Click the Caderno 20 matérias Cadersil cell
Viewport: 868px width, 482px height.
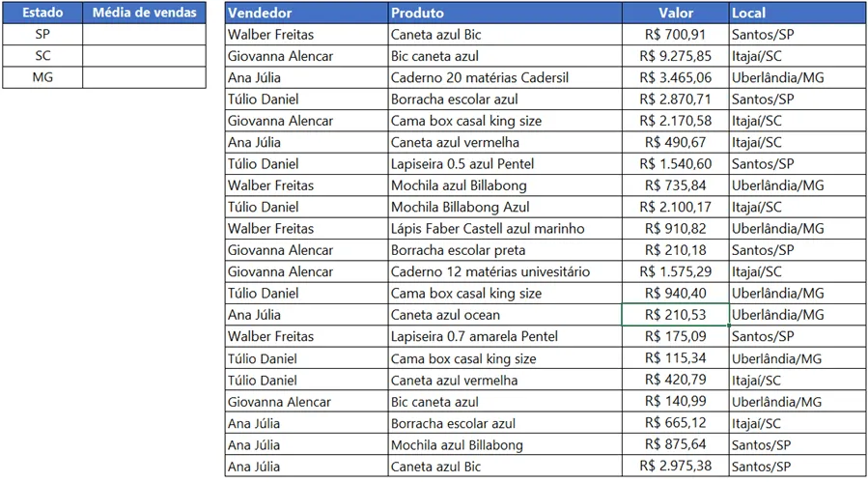(x=505, y=77)
